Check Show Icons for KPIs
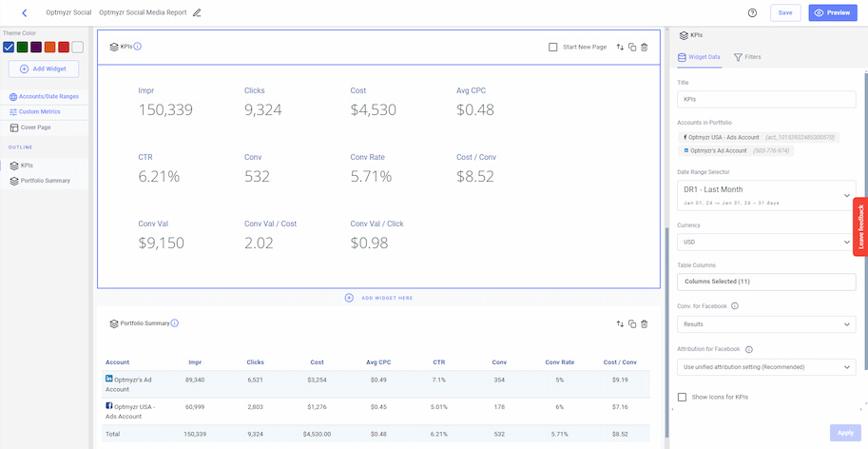This screenshot has height=449, width=868. (682, 397)
